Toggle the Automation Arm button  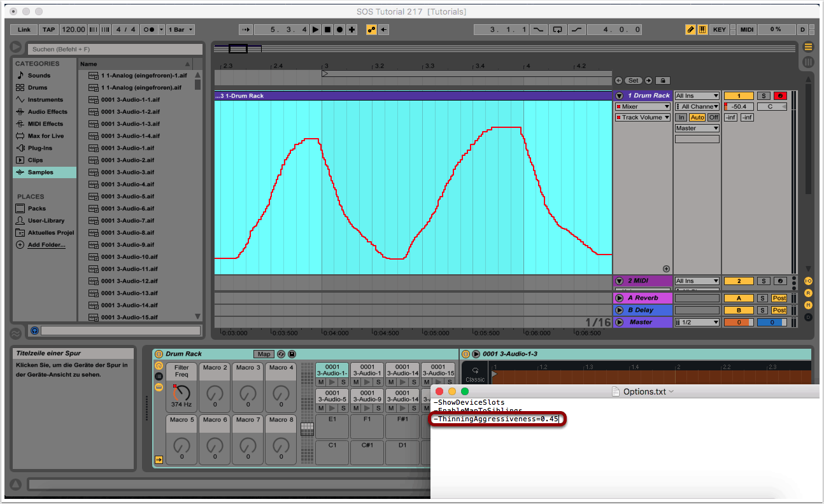point(371,30)
